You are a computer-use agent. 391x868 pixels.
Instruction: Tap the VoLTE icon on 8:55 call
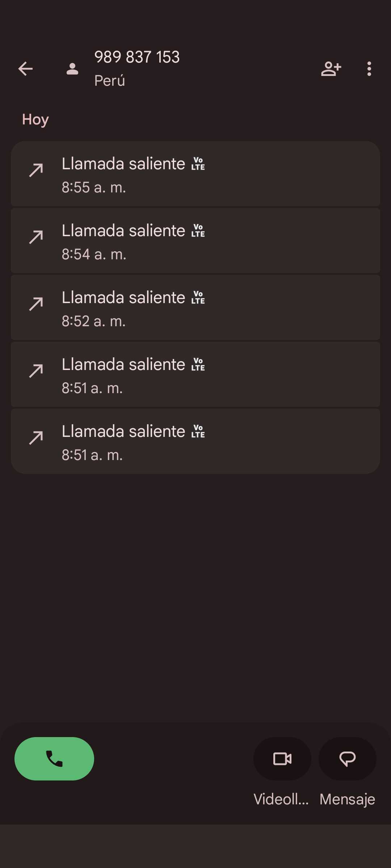pyautogui.click(x=198, y=164)
